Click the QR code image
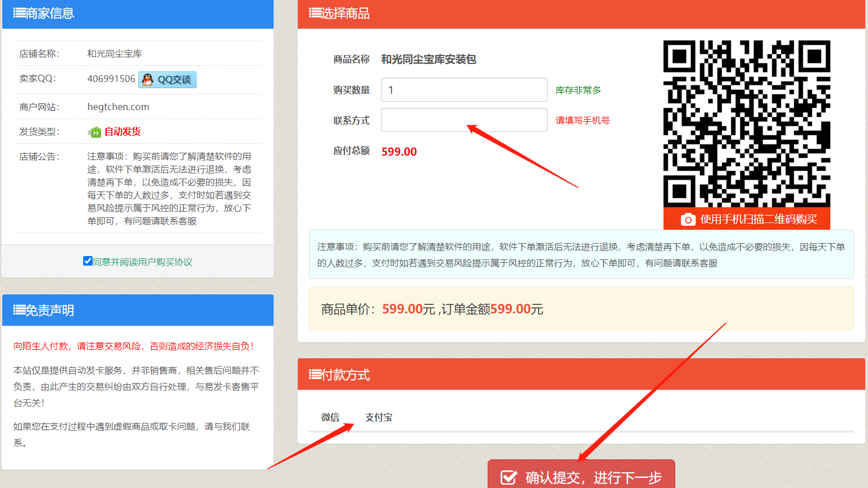The width and height of the screenshot is (868, 488). pyautogui.click(x=747, y=125)
